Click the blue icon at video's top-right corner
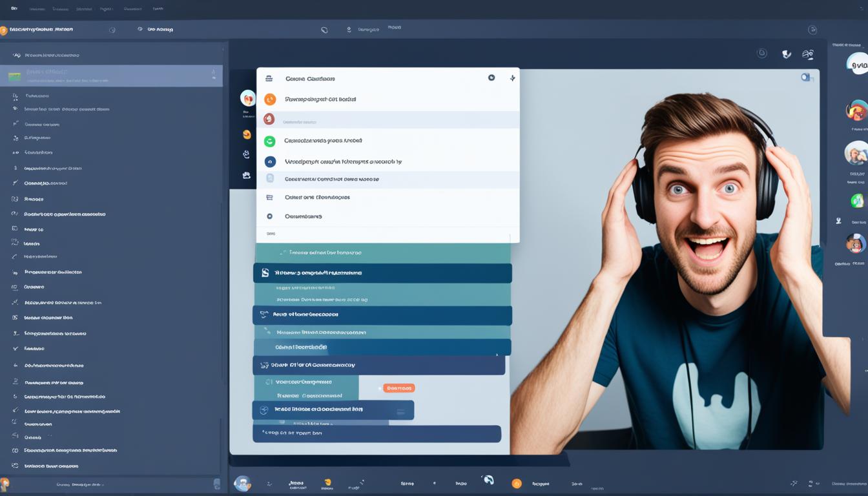Viewport: 868px width, 496px height. (806, 77)
